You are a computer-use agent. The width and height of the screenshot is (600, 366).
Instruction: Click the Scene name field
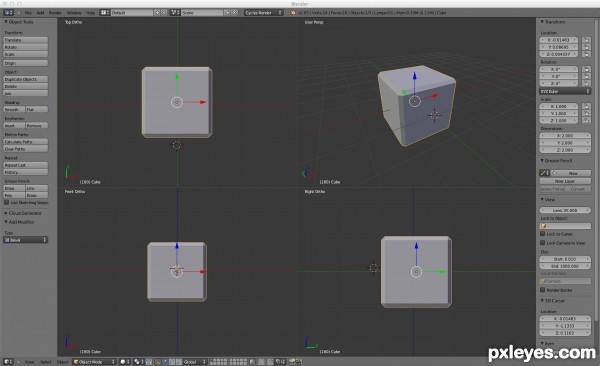click(202, 13)
